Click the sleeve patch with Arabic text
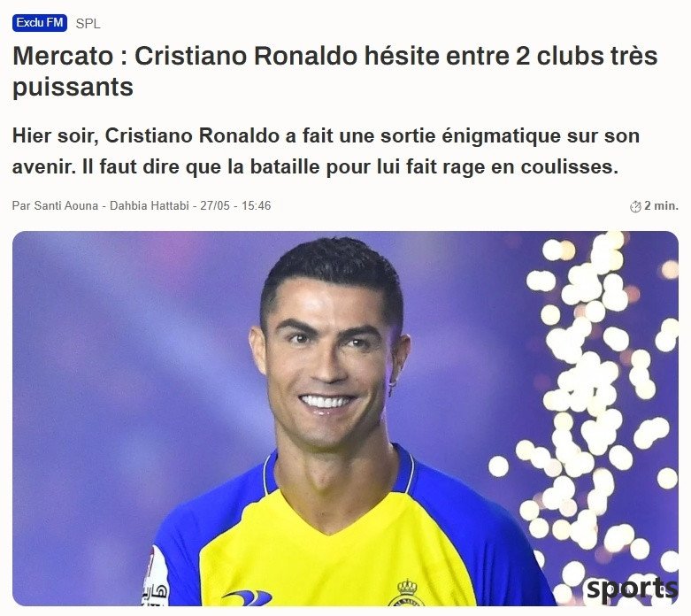 (x=155, y=579)
